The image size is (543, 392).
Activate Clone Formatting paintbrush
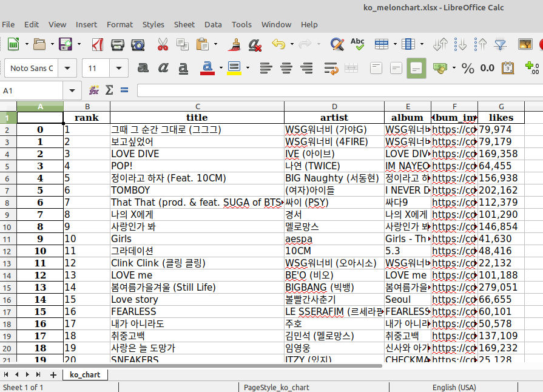pos(235,44)
